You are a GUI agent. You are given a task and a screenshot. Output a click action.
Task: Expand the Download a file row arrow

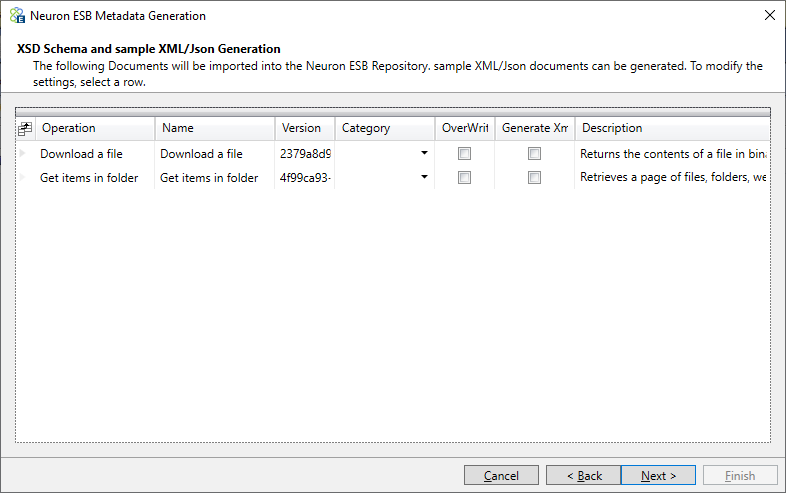coord(22,153)
